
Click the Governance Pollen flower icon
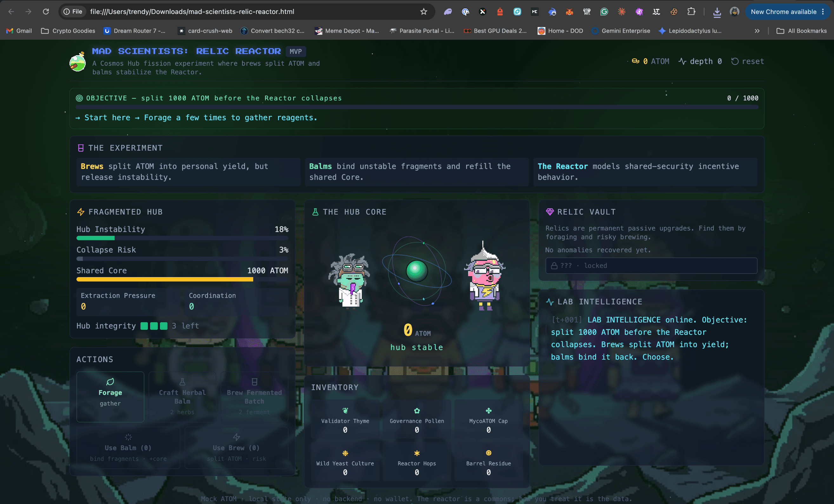tap(417, 411)
